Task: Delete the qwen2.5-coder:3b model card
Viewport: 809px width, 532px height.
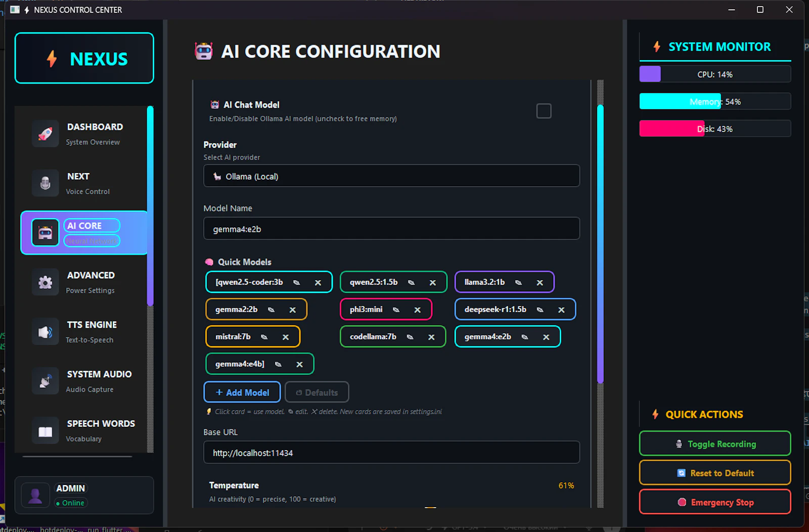Action: click(x=318, y=282)
